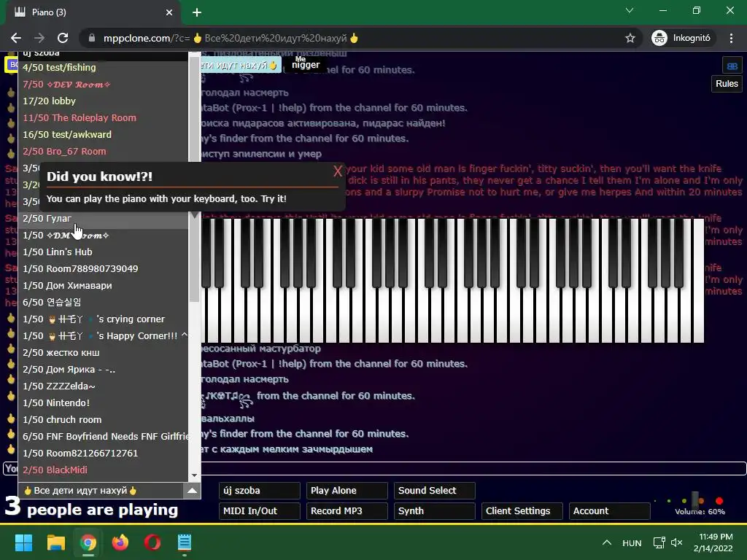Click the Rules button
Image resolution: width=747 pixels, height=560 pixels.
pyautogui.click(x=727, y=84)
